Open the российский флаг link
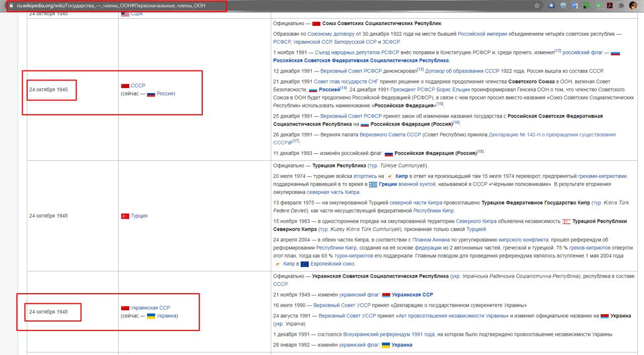644x355 pixels. (583, 52)
